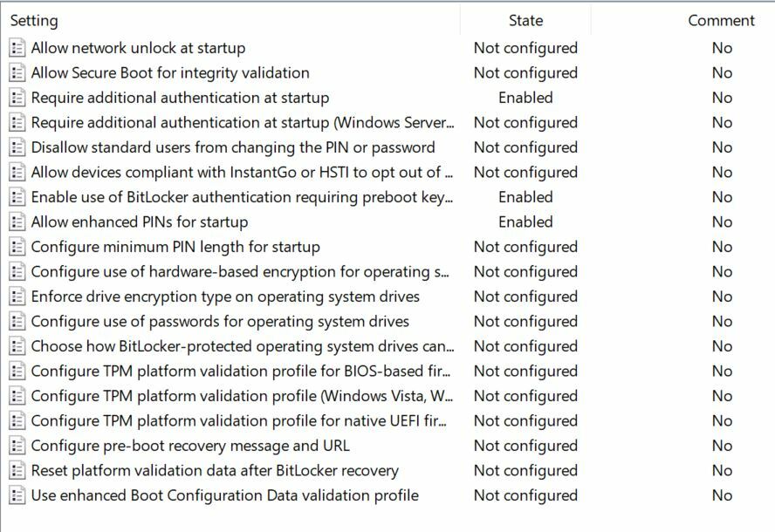Image resolution: width=775 pixels, height=532 pixels.
Task: Sort the list by the Setting column header
Action: (x=34, y=20)
